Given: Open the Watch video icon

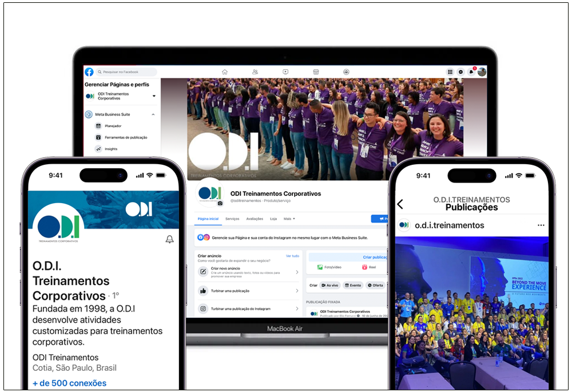Looking at the screenshot, I should pos(285,72).
